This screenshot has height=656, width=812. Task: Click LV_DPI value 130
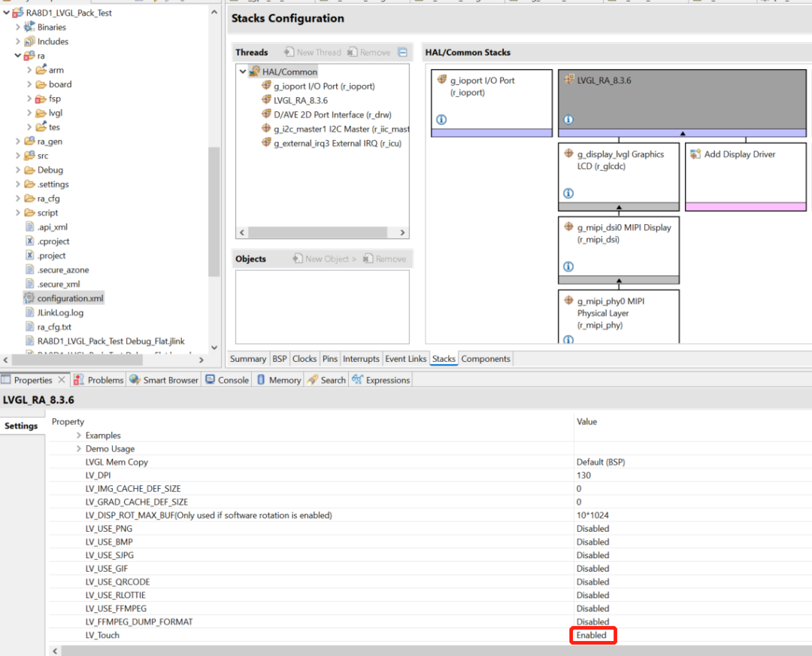click(x=583, y=475)
